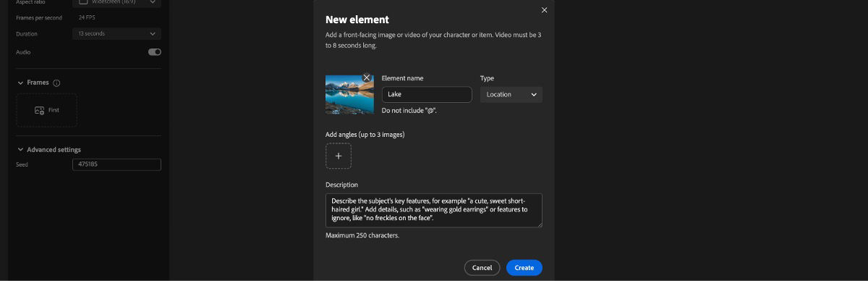Click the lake image thumbnail
Viewport: 868px width, 281px height.
click(349, 95)
